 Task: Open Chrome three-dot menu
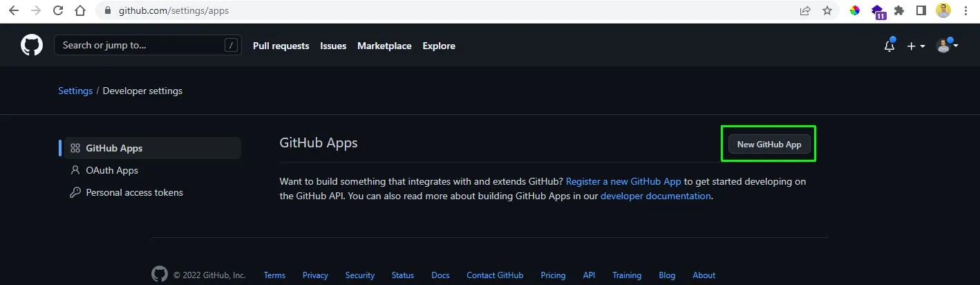click(966, 11)
